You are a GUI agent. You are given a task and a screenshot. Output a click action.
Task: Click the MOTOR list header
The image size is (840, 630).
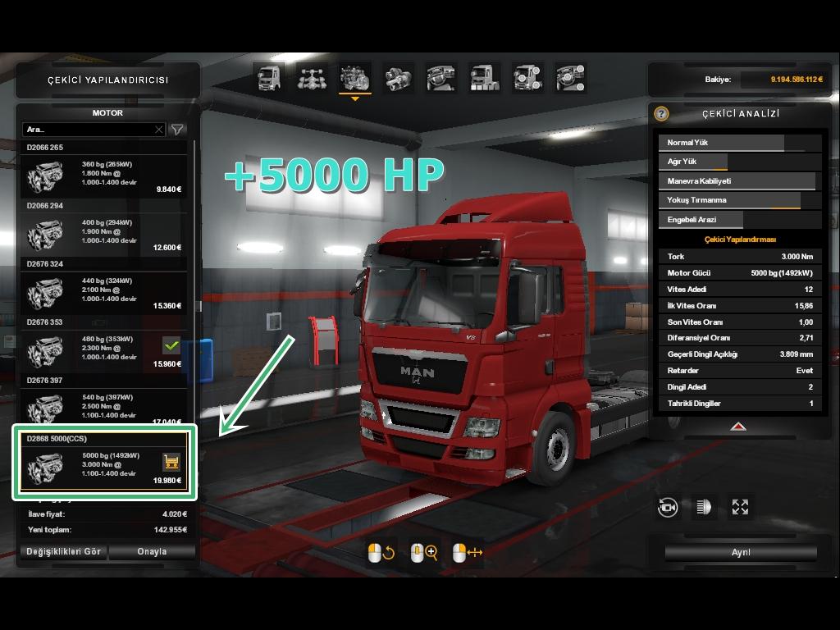107,113
